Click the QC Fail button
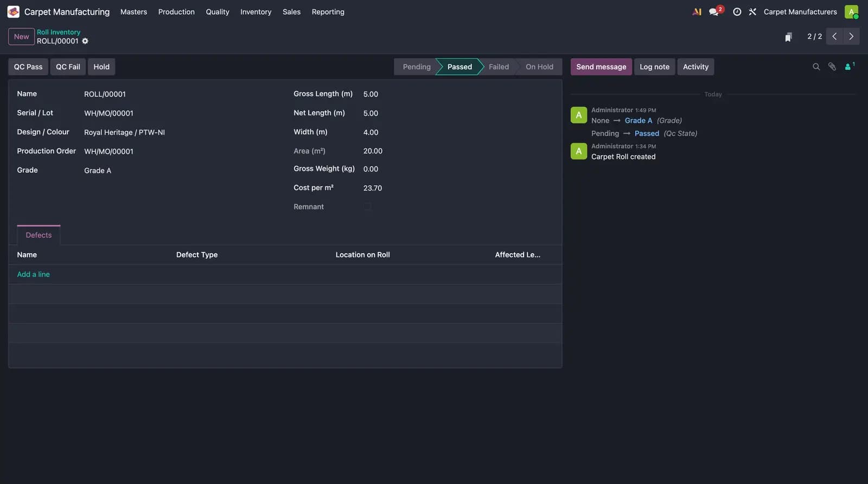The image size is (868, 484). (x=68, y=67)
